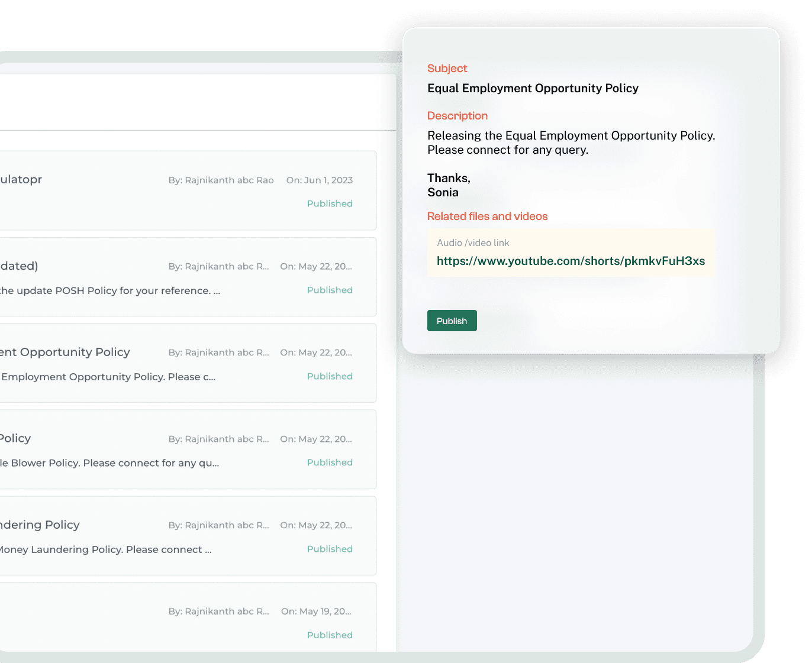
Task: Click the 'Money Laundering Policy. Please connect ...' description
Action: [105, 549]
